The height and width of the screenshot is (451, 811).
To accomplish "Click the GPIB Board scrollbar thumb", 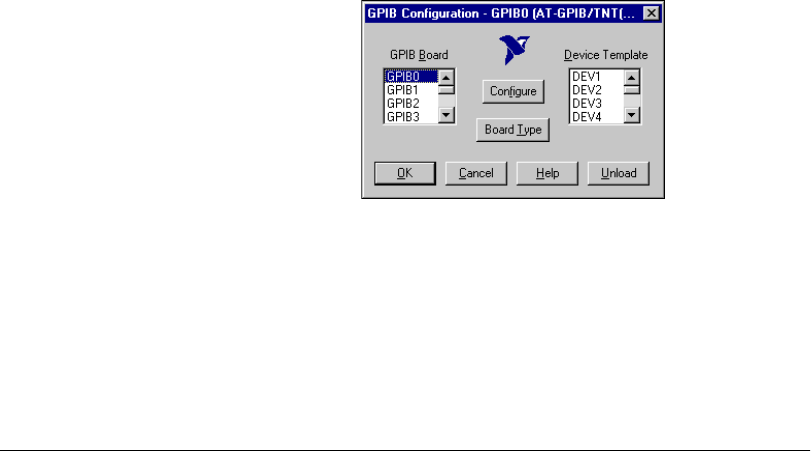I will [x=446, y=90].
